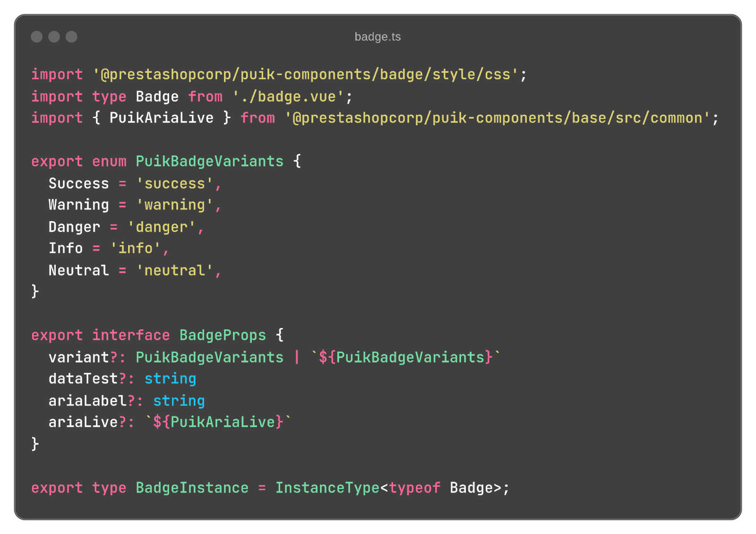Click the dataTest property name
Image resolution: width=756 pixels, height=534 pixels.
(83, 379)
